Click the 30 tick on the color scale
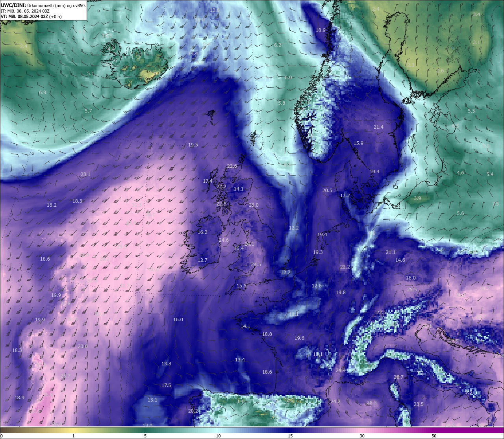Viewport: 504px width, 439px height. click(362, 436)
